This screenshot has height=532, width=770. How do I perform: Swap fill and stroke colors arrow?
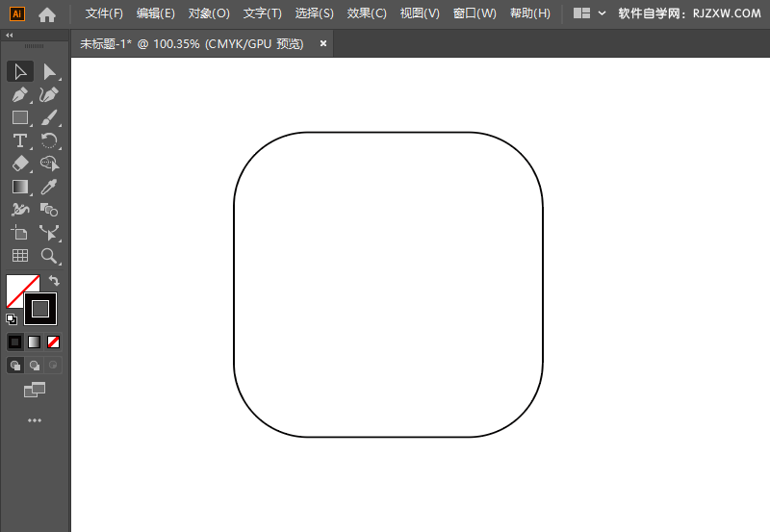point(55,281)
